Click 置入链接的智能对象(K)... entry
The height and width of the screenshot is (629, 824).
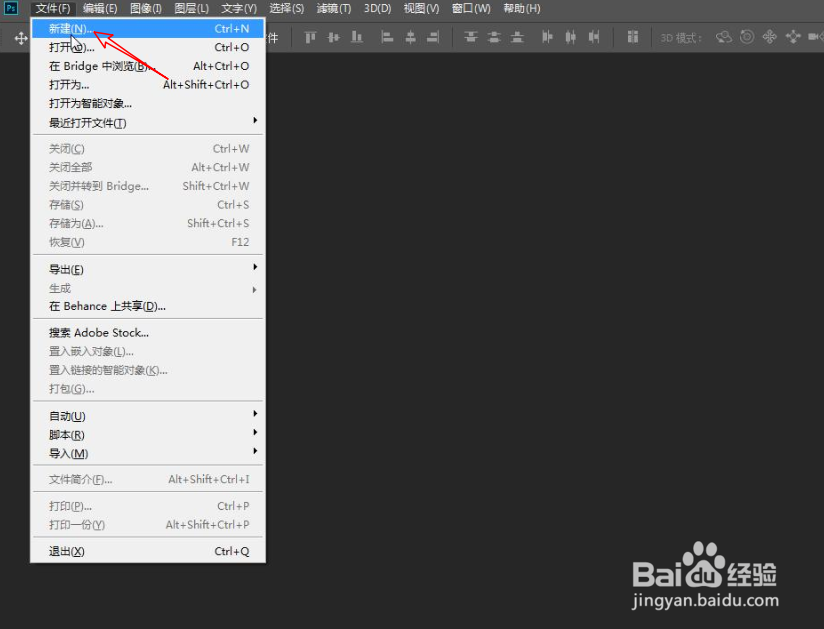[148, 370]
